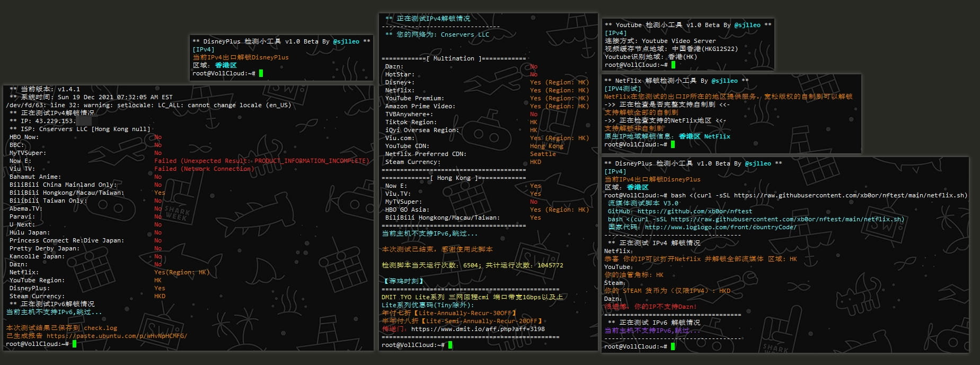
Task: Click the [IPV4测试] label in the NetFlix terminal
Action: (623, 89)
